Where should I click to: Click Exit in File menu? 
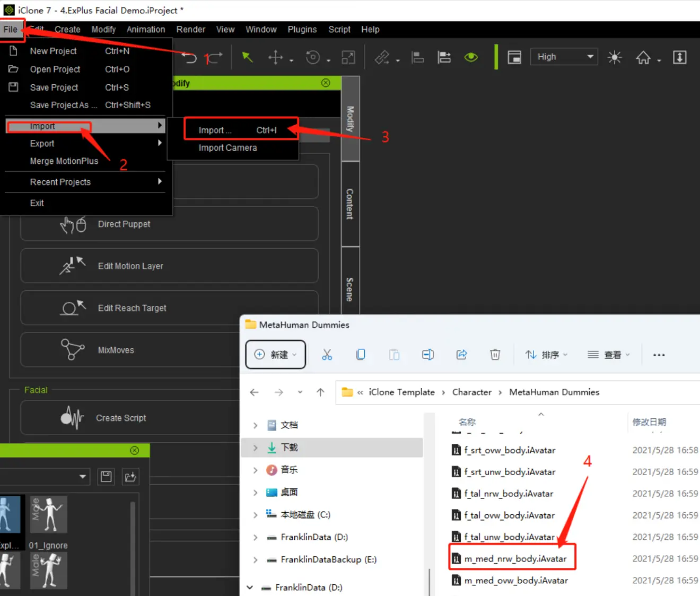pos(37,203)
